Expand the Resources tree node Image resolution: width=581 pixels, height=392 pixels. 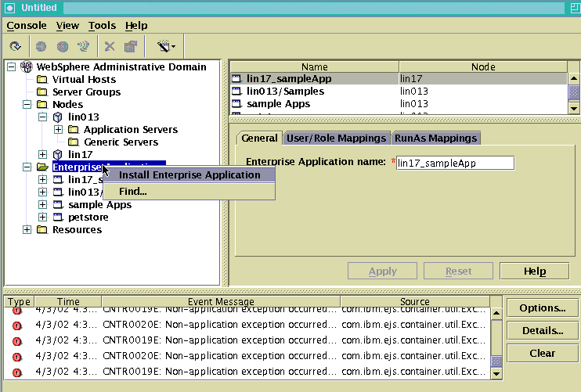point(27,229)
